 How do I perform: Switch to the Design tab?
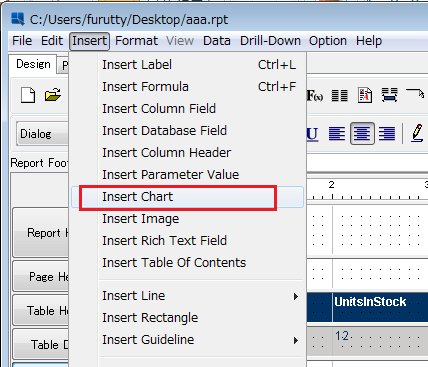point(33,64)
